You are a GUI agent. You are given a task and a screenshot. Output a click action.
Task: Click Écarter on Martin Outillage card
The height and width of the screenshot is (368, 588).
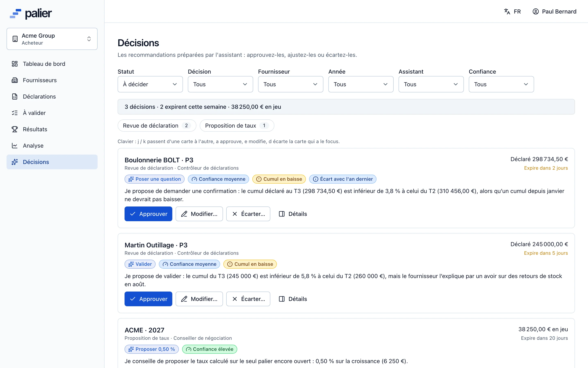point(248,299)
